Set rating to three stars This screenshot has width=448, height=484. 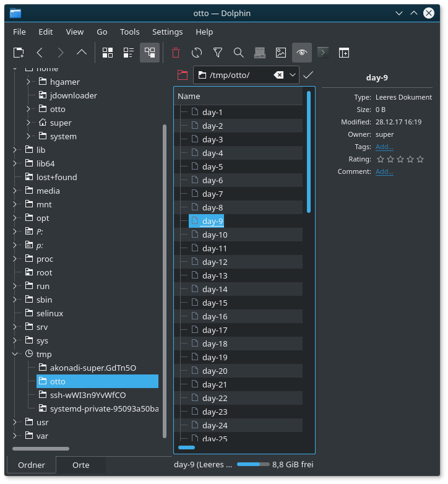point(400,159)
